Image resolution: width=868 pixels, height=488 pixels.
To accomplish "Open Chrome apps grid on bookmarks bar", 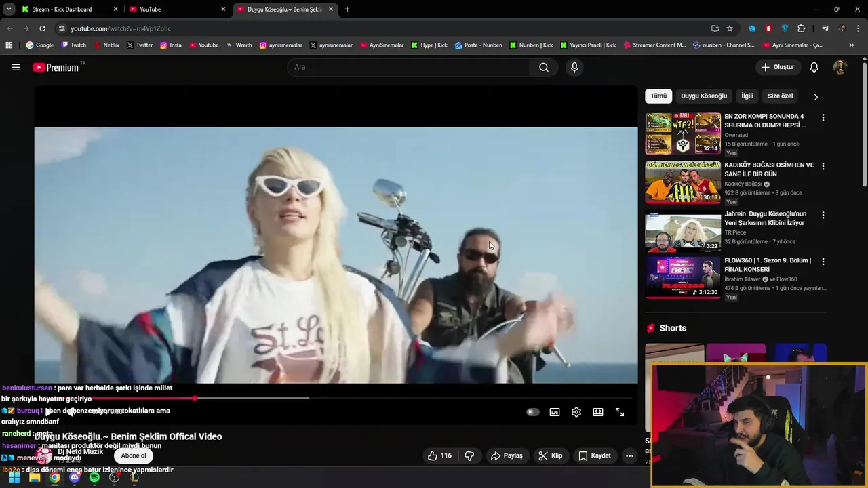I will click(9, 45).
